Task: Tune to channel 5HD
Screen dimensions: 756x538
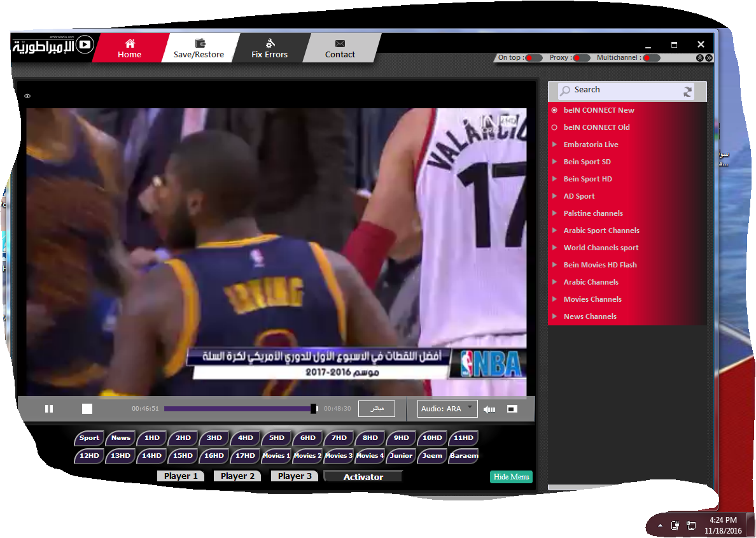Action: click(277, 438)
